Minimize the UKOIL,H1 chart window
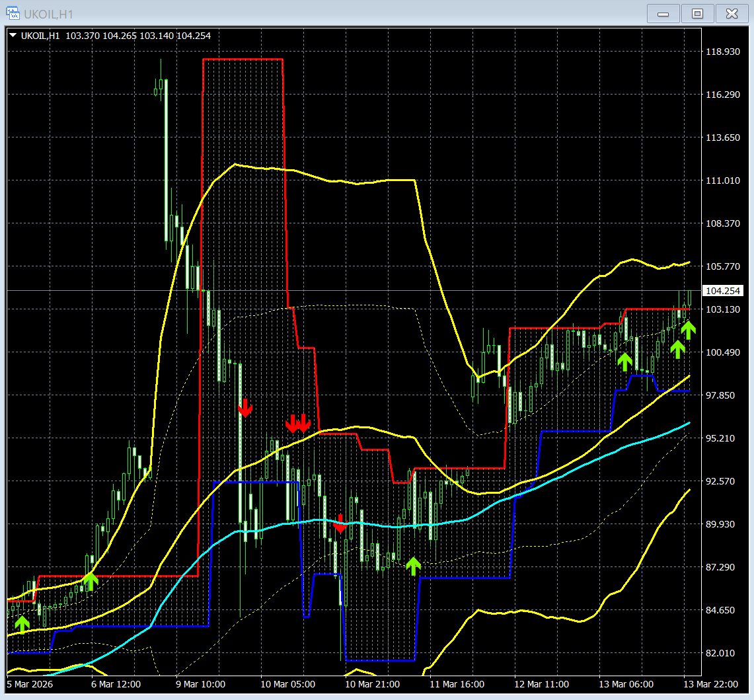The width and height of the screenshot is (754, 700). pos(663,13)
